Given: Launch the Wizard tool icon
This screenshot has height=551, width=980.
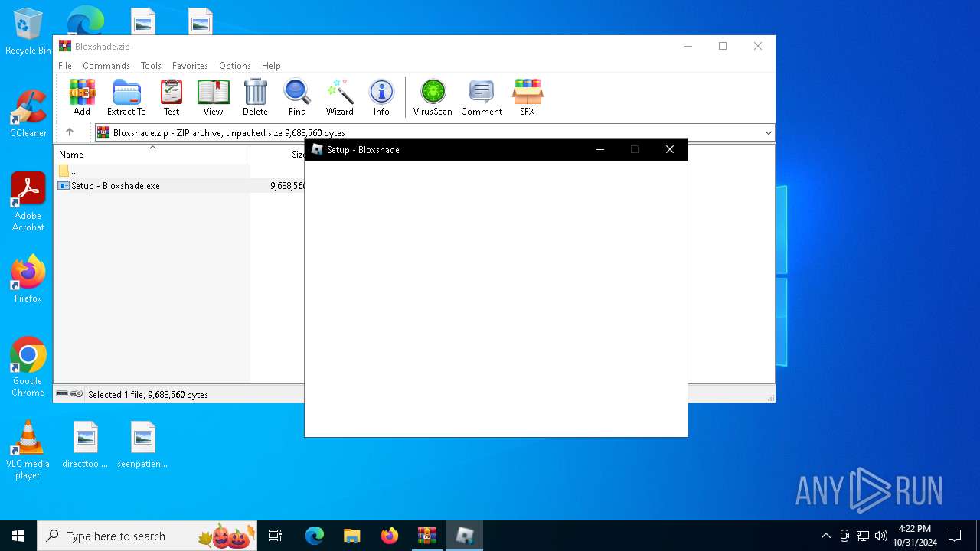Looking at the screenshot, I should 339,97.
